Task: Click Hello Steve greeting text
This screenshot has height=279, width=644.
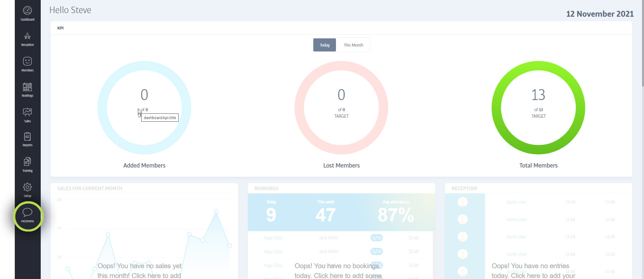Action: (x=70, y=10)
